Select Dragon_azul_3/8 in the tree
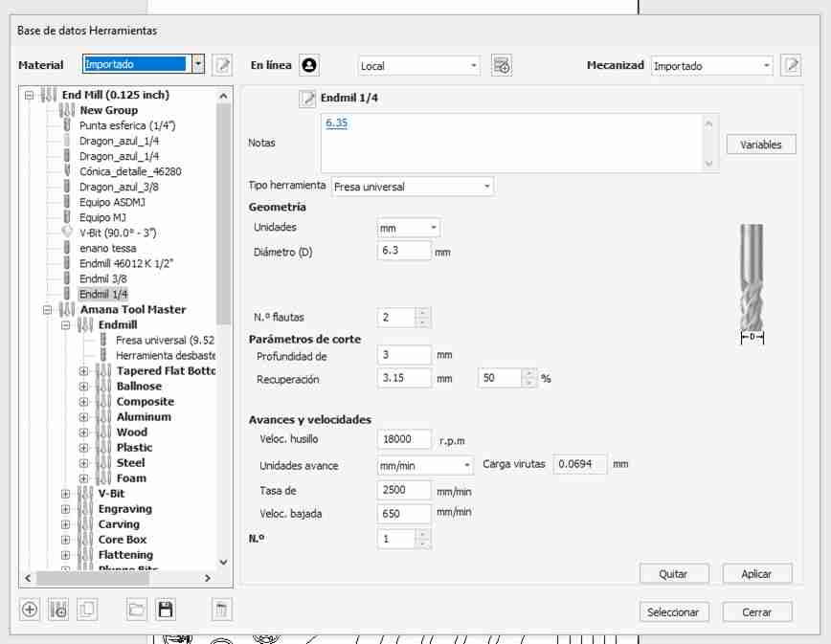 [119, 187]
